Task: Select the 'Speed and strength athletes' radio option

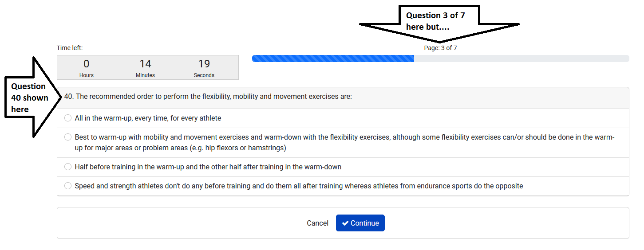Action: pyautogui.click(x=68, y=186)
